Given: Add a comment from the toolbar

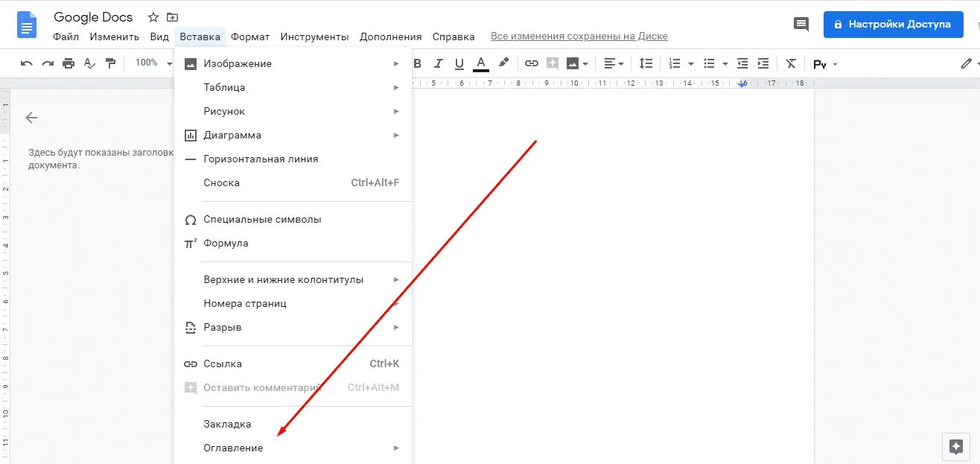Looking at the screenshot, I should [x=553, y=63].
